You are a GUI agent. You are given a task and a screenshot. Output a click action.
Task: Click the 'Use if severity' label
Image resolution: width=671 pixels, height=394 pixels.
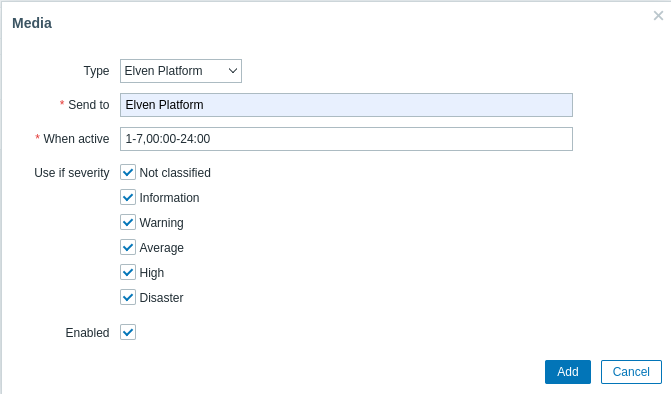click(x=72, y=173)
